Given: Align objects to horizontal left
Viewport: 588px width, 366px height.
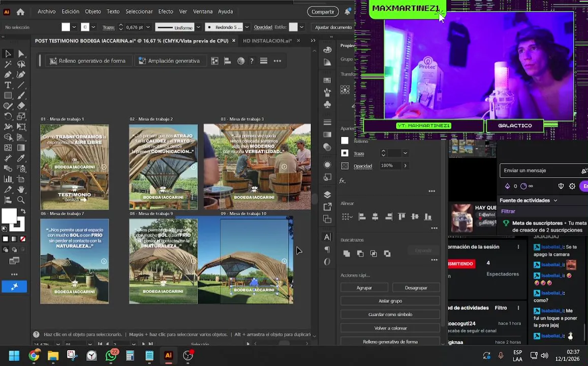Looking at the screenshot, I should click(362, 217).
